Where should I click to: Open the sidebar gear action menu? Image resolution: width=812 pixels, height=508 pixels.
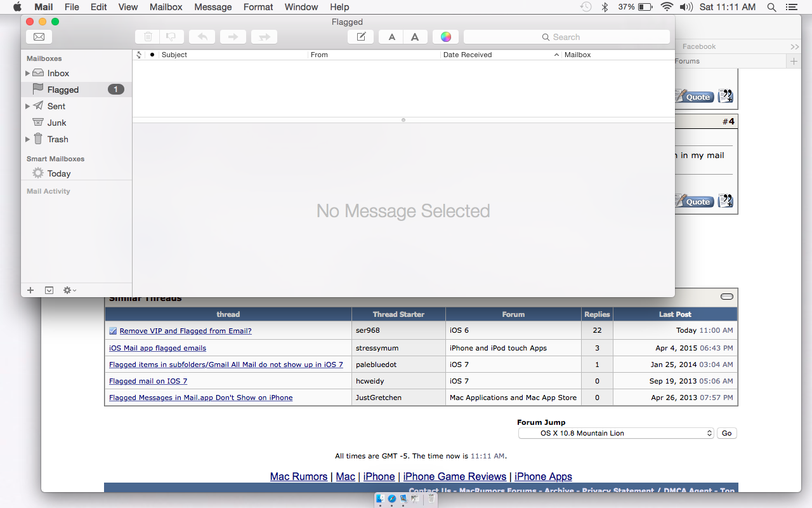point(69,290)
